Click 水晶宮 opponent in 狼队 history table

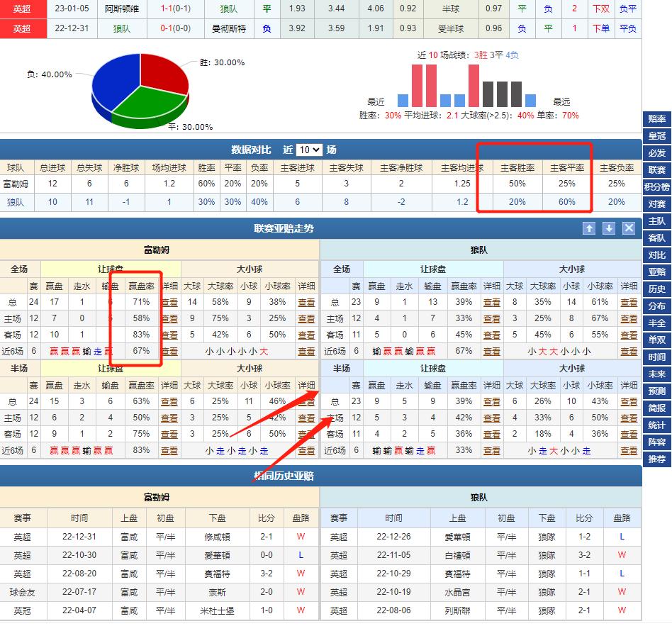457,592
